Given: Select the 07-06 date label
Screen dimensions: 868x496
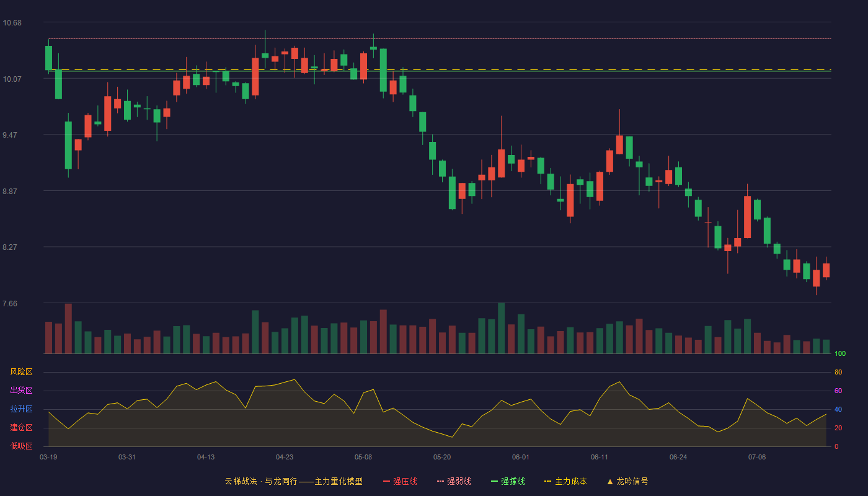Looking at the screenshot, I should tap(757, 457).
